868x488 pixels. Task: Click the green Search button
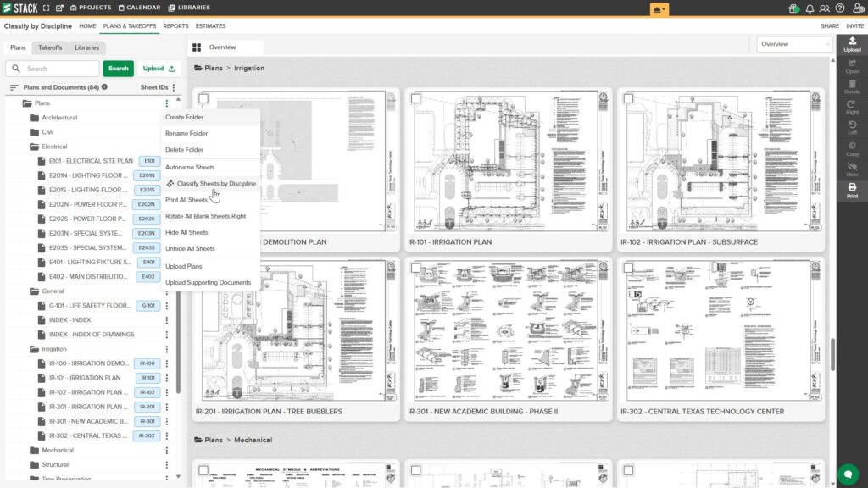(x=118, y=68)
